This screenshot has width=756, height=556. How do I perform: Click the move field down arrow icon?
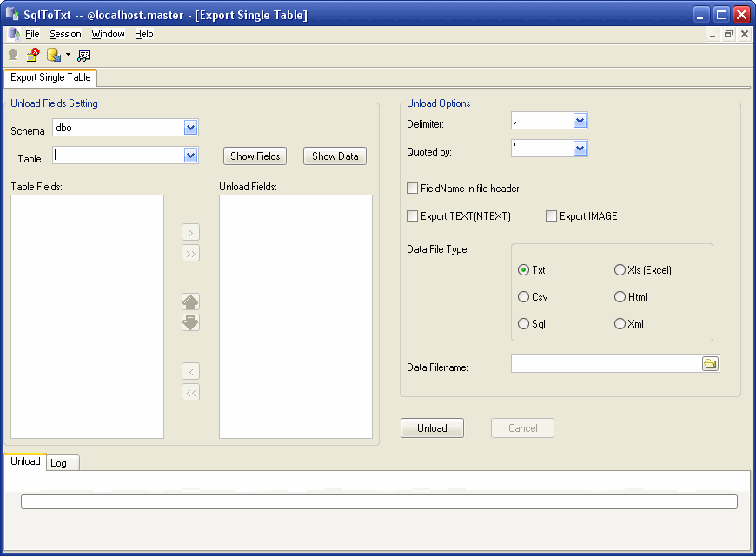tap(190, 322)
